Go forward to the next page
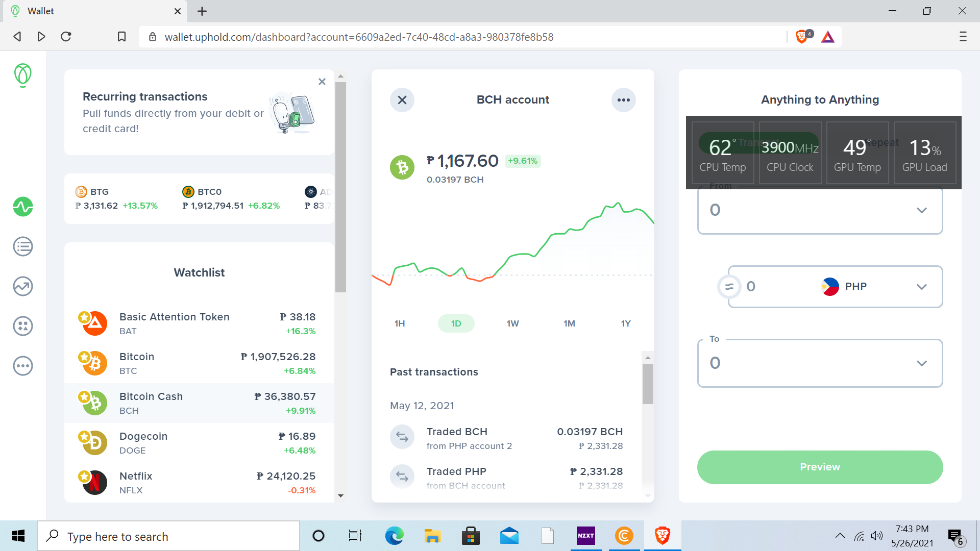The height and width of the screenshot is (551, 980). [x=41, y=37]
